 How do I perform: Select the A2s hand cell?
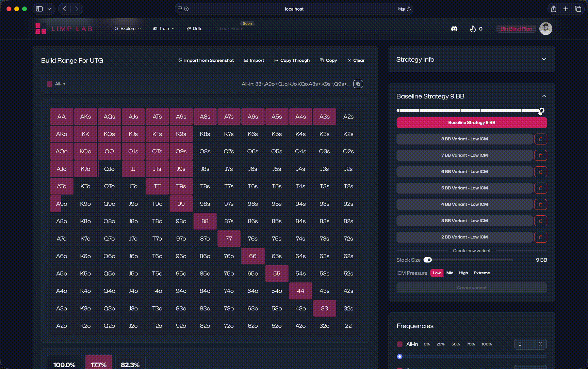coord(348,117)
